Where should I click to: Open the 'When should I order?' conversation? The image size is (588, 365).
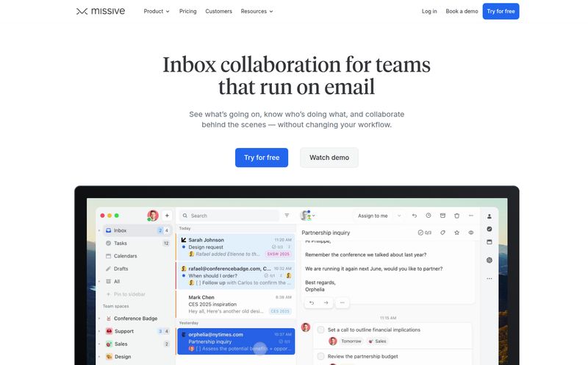coord(235,276)
